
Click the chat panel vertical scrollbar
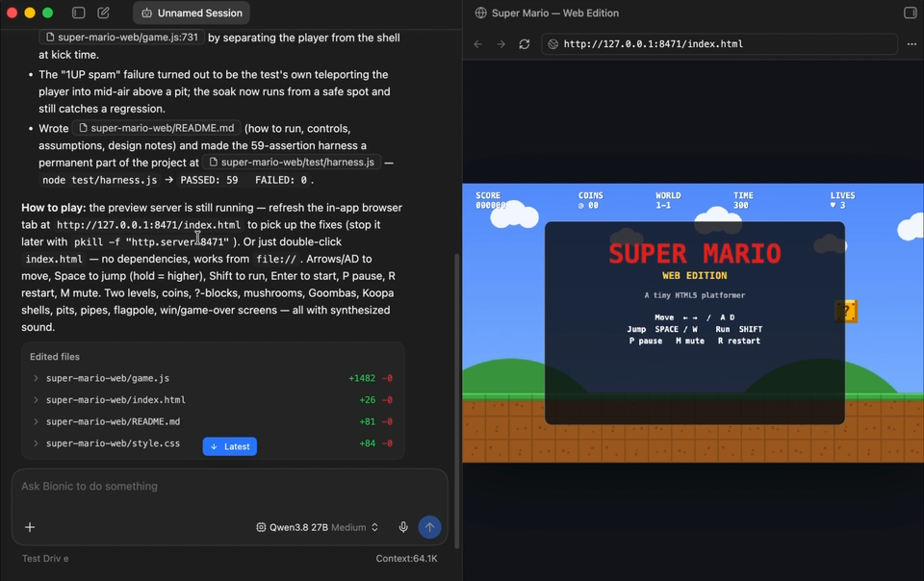[455, 400]
